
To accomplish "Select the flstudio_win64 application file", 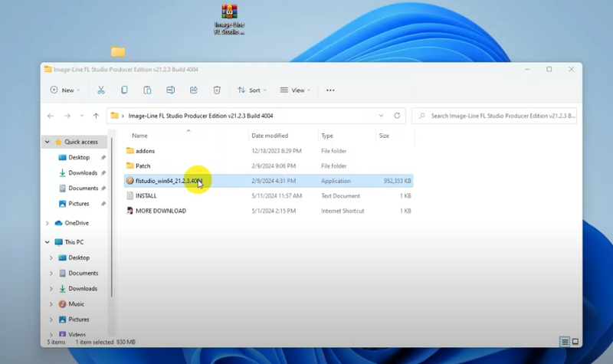I will [269, 181].
